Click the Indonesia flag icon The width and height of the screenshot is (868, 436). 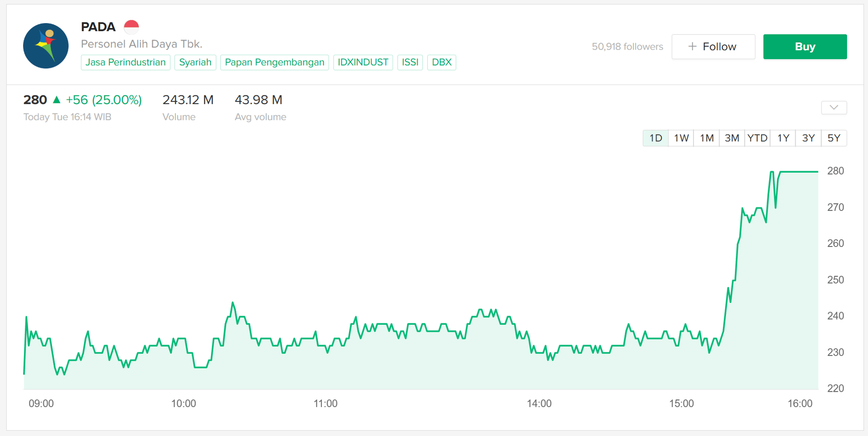(x=131, y=27)
